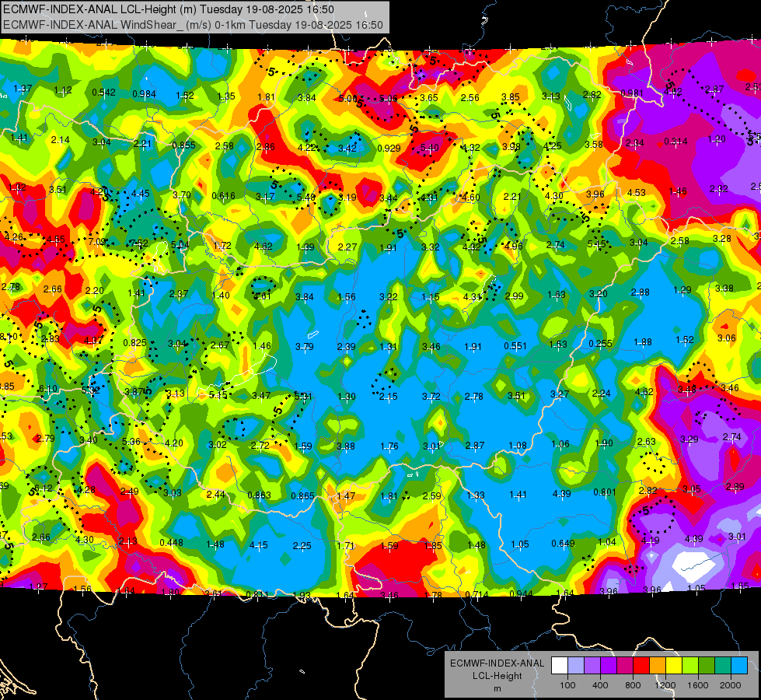Select the magenta legend color swatch
The image size is (761, 700).
coord(625,666)
